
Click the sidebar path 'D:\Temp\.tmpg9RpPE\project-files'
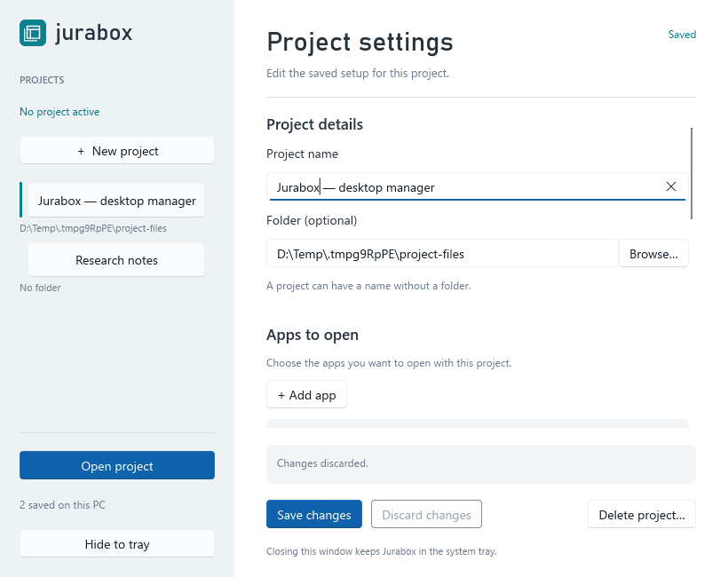point(93,228)
